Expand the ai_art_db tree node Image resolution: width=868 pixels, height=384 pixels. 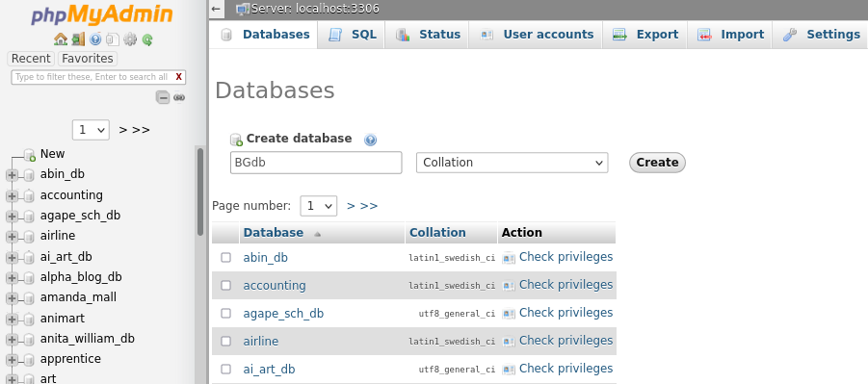12,258
